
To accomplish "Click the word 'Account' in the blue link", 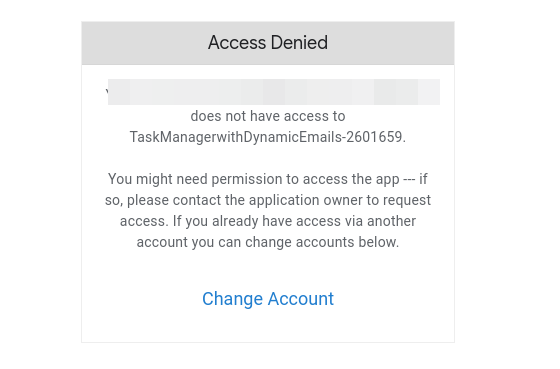I will pos(301,299).
